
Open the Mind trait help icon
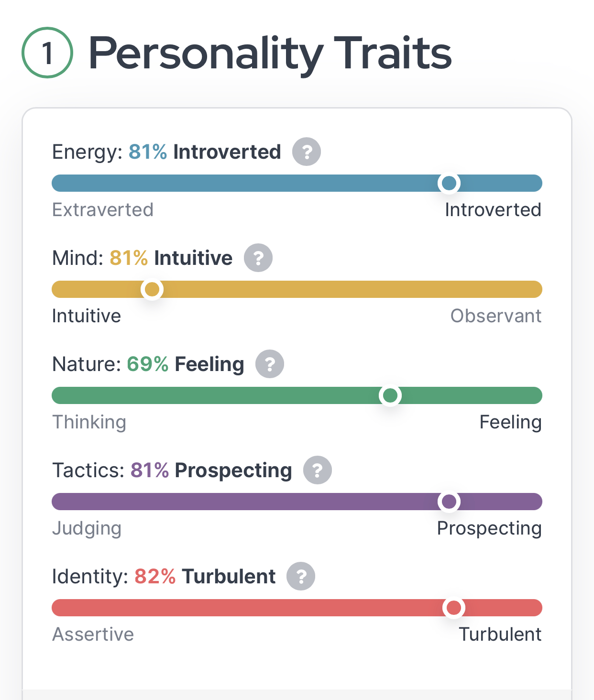258,258
